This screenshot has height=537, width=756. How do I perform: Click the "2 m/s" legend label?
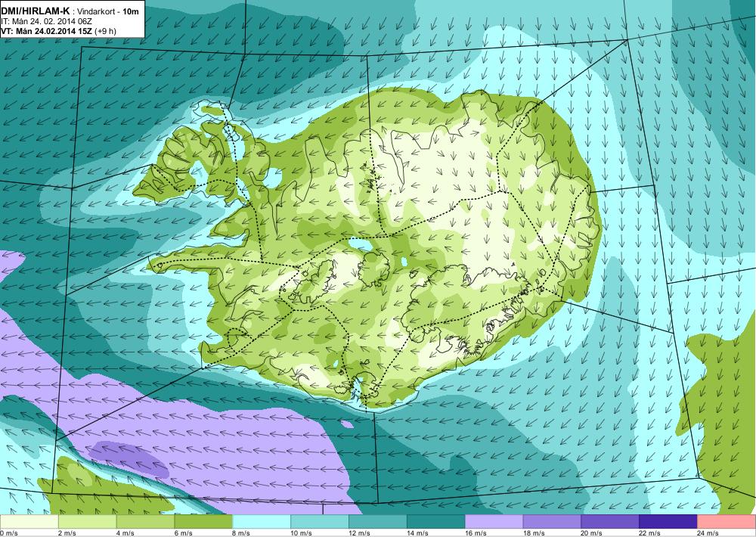click(66, 533)
